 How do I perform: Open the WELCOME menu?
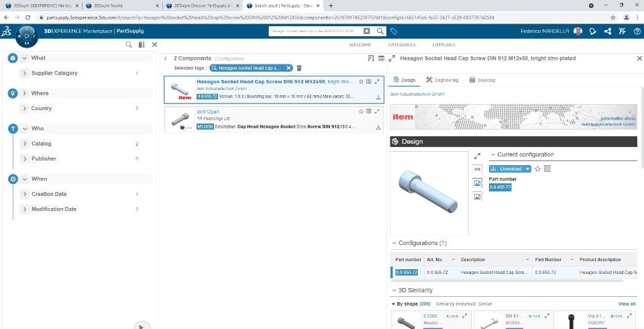point(360,45)
